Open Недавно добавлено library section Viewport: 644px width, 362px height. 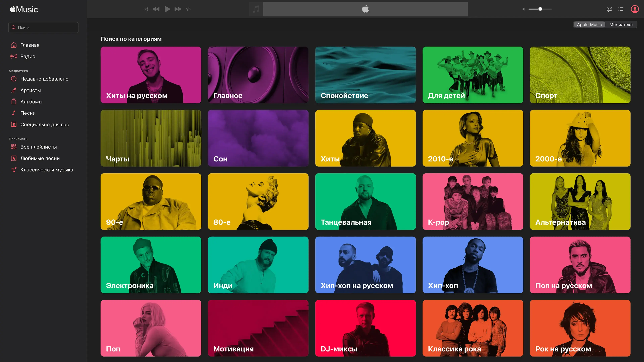[44, 79]
